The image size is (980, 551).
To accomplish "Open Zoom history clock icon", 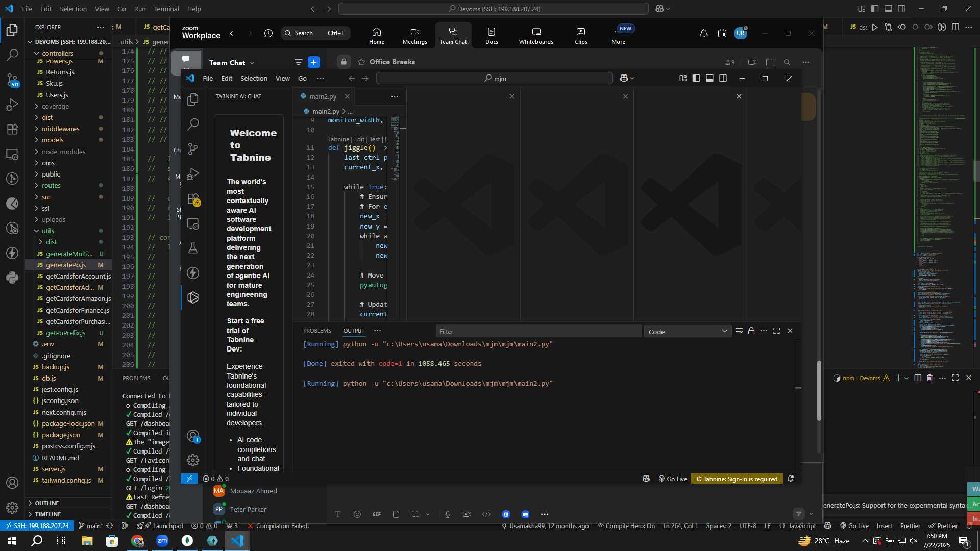I will tap(268, 33).
